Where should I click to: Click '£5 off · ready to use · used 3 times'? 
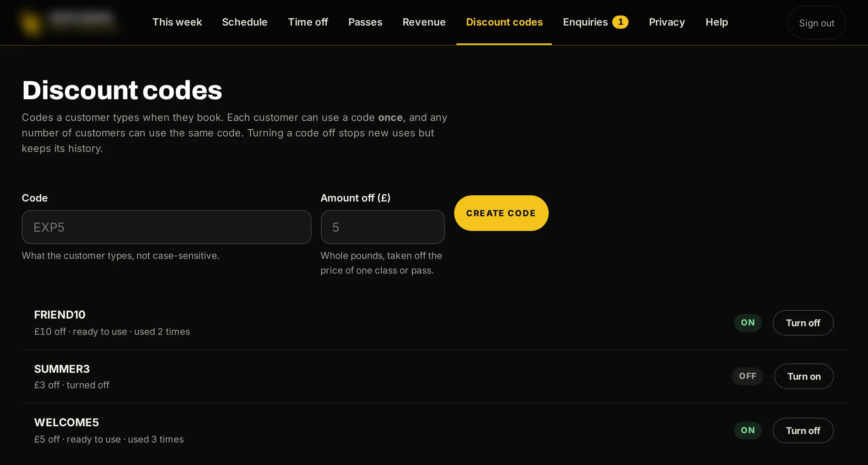109,439
